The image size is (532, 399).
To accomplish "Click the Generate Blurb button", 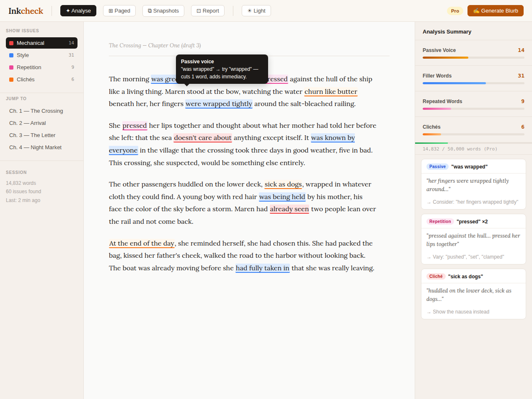I will (495, 10).
